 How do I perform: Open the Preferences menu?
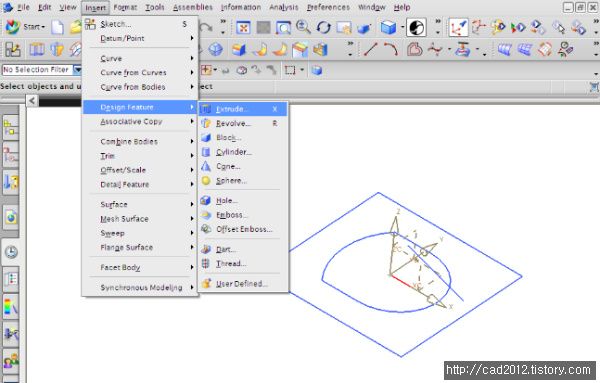coord(328,7)
